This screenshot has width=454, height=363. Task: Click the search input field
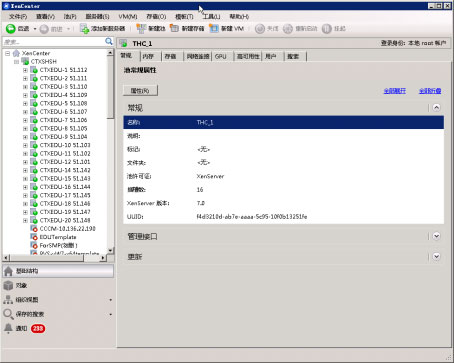[x=54, y=42]
